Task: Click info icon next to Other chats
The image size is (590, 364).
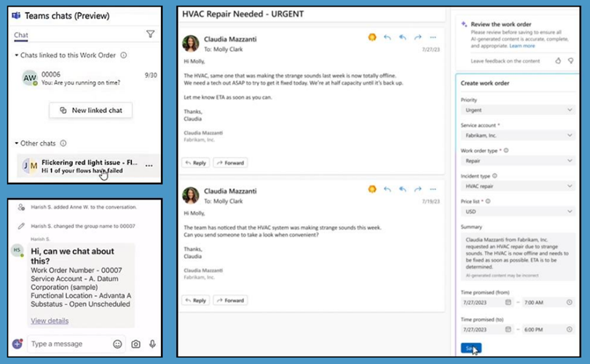Action: [x=63, y=143]
